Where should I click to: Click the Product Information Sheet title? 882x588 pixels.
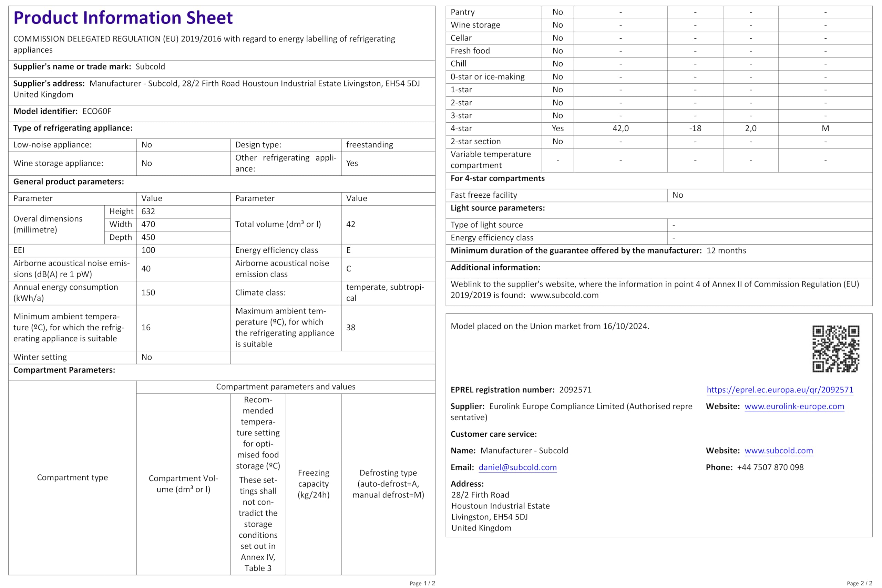[123, 18]
